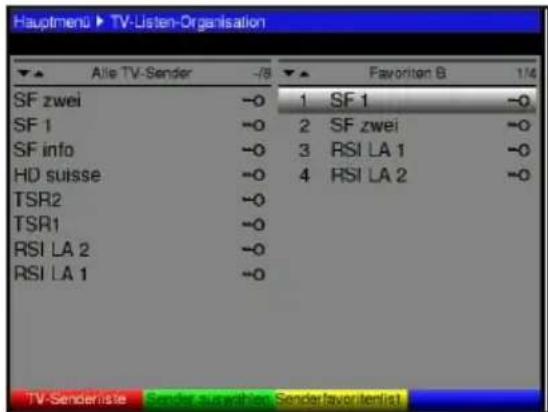
Task: Click the signal icon in the SF info row
Action: click(254, 150)
